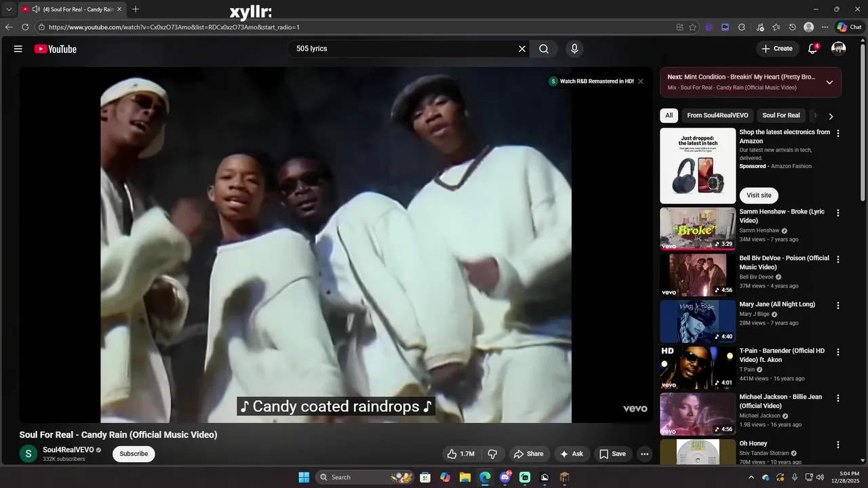Viewport: 868px width, 488px height.
Task: Open the YouTube account avatar menu
Action: point(839,49)
